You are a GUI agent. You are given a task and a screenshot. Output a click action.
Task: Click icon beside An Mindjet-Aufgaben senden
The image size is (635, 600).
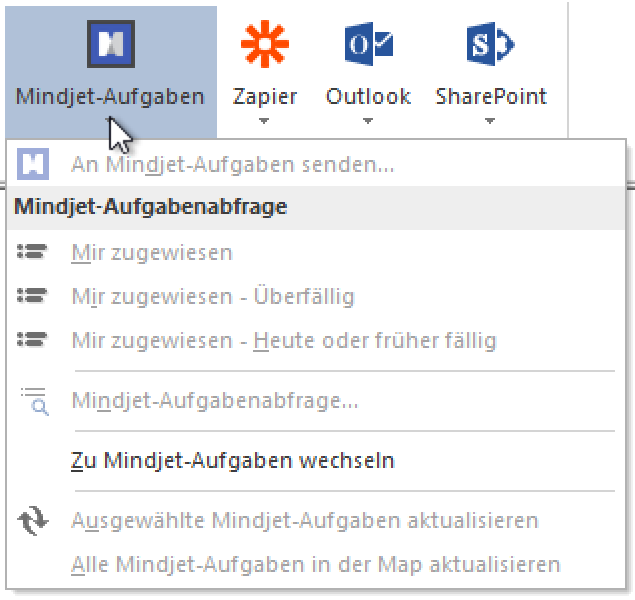[33, 164]
